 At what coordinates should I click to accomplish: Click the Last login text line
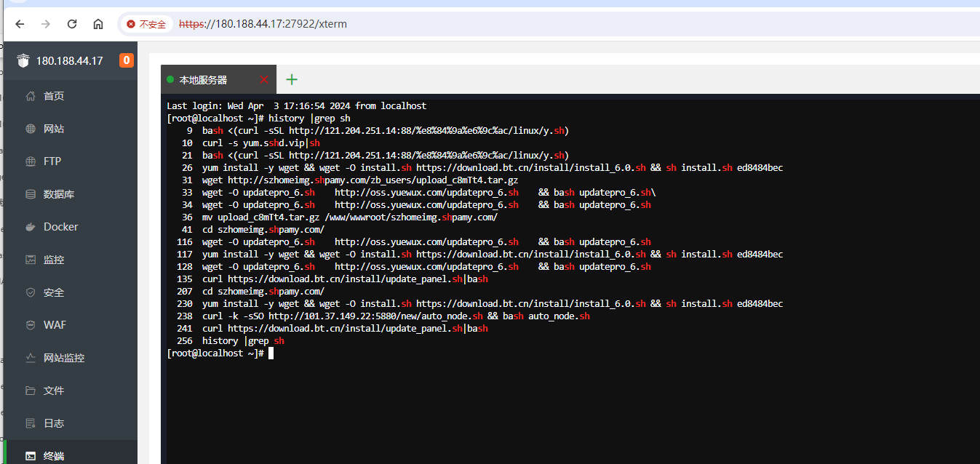pyautogui.click(x=296, y=106)
